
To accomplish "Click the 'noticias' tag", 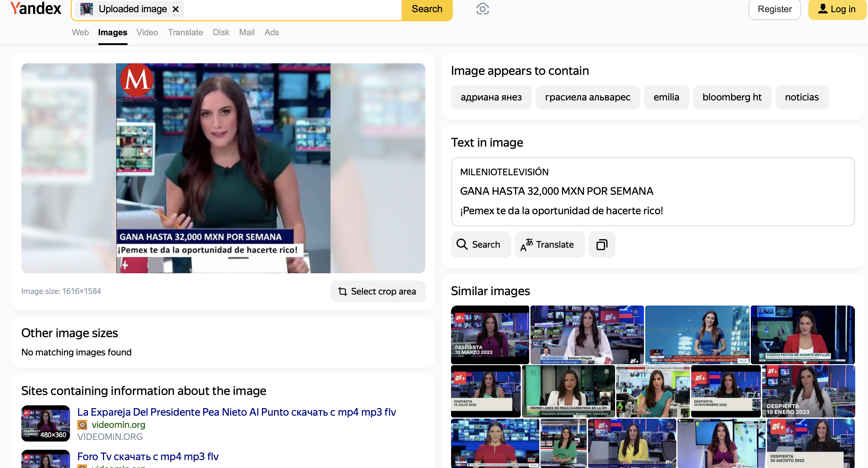I will coord(802,97).
